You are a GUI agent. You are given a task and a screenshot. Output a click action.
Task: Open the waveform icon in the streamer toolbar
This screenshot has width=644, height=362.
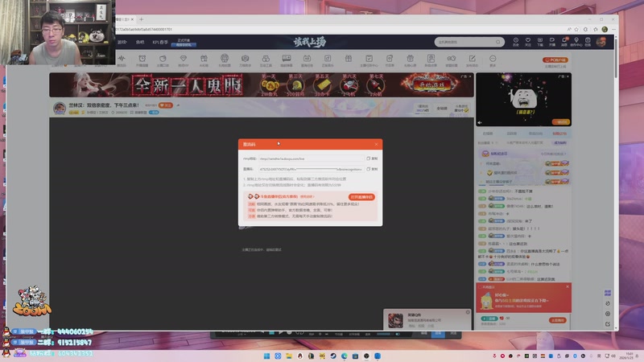122,58
